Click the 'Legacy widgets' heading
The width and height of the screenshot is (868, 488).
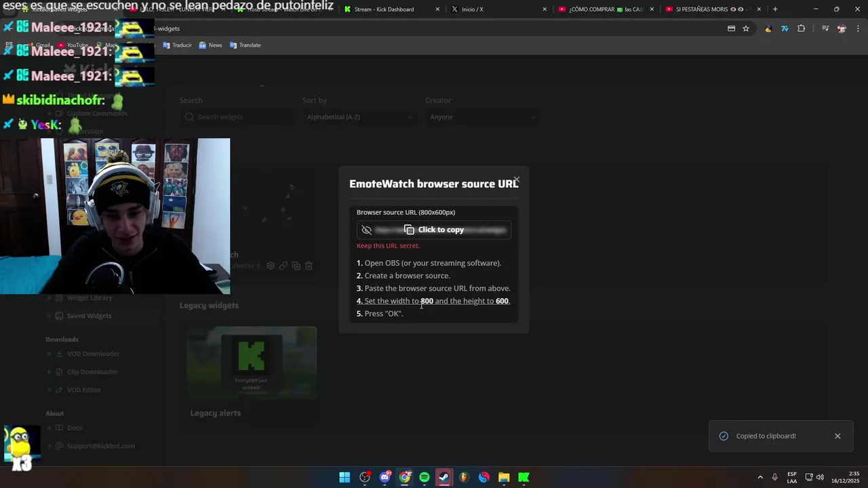tap(209, 306)
